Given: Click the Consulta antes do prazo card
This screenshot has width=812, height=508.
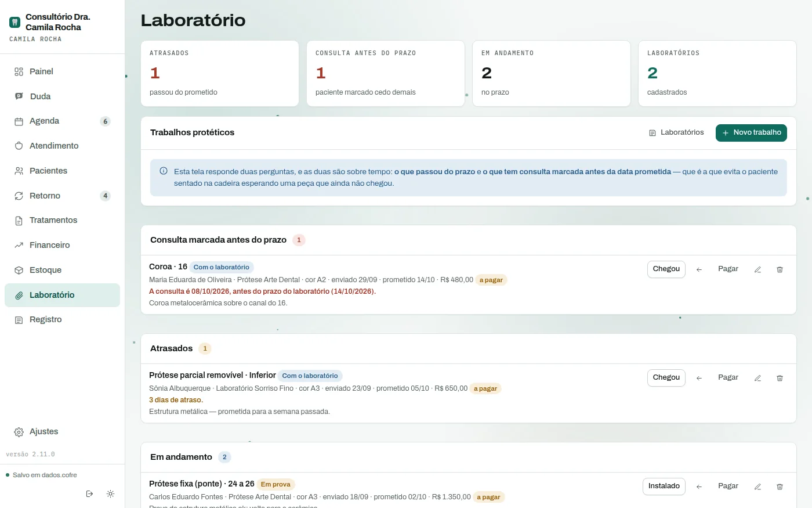Looking at the screenshot, I should pos(386,73).
